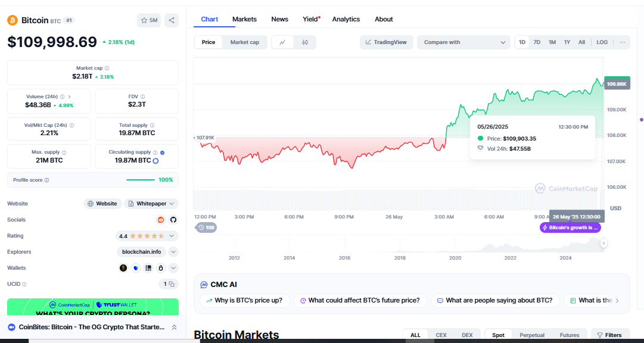This screenshot has width=644, height=343.
Task: Click the FDV info icon
Action: pos(142,97)
